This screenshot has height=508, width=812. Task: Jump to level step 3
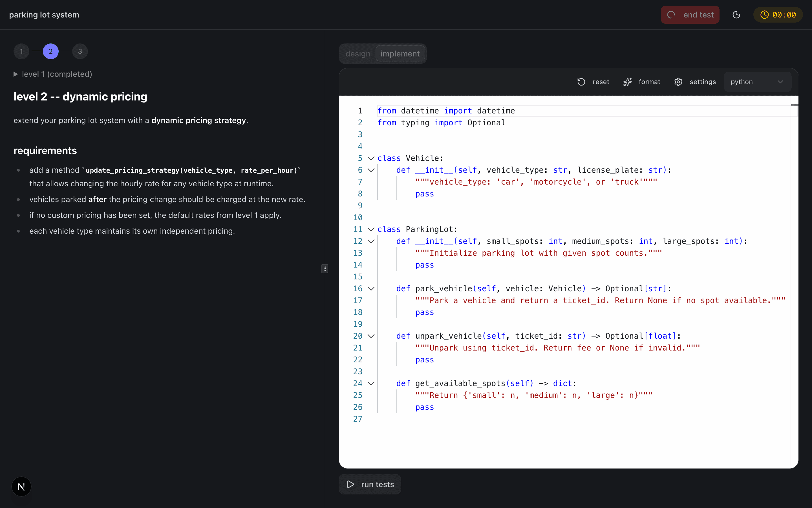click(80, 51)
